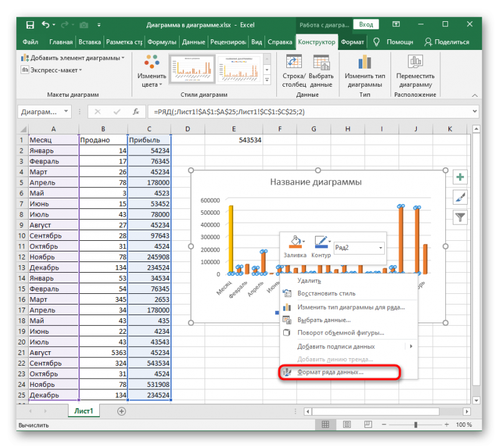
Task: Collapse the ribbon with the chevron
Action: click(475, 95)
